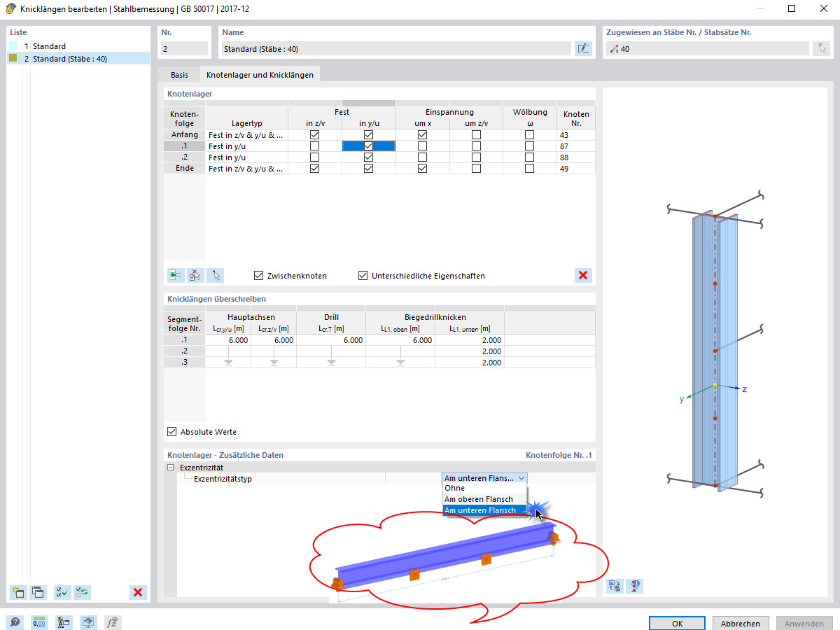Collapse the Exzentrizität tree section
The width and height of the screenshot is (840, 630).
[x=170, y=468]
